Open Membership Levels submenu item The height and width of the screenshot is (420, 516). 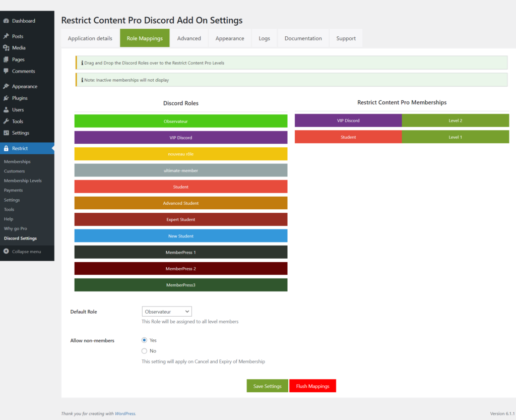(23, 181)
